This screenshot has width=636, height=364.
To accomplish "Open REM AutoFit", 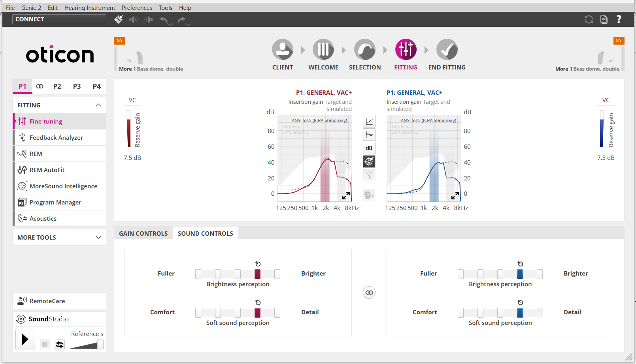I will point(59,170).
